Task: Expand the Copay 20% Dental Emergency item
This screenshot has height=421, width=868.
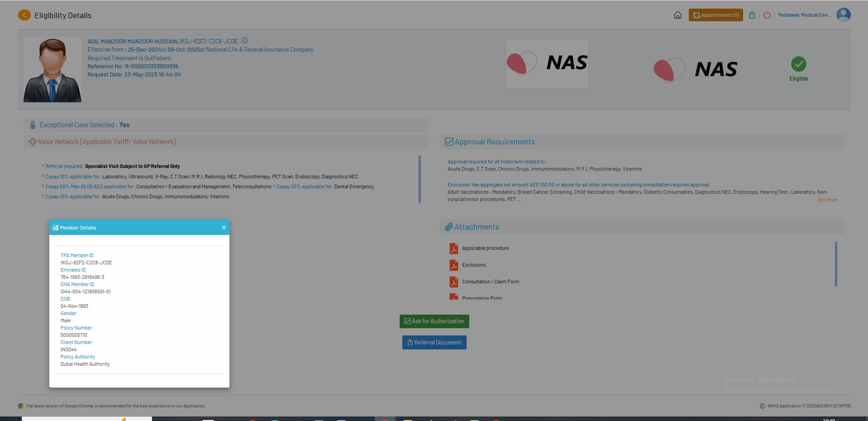Action: 303,187
